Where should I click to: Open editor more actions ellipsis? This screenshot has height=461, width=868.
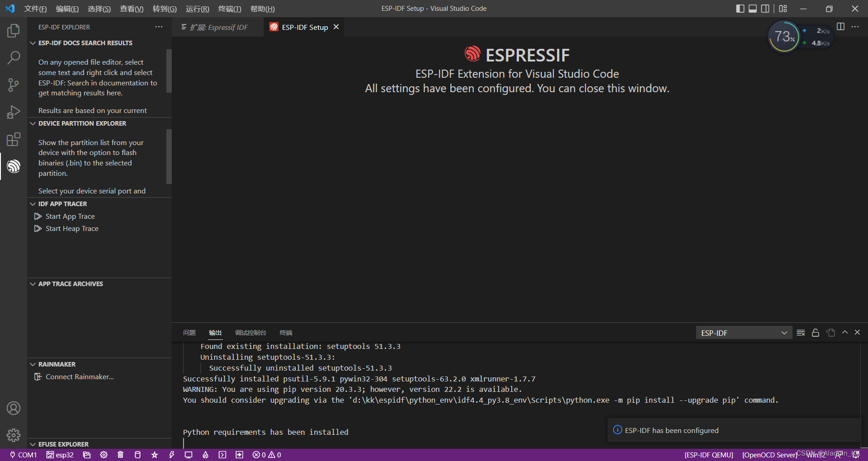pos(855,27)
